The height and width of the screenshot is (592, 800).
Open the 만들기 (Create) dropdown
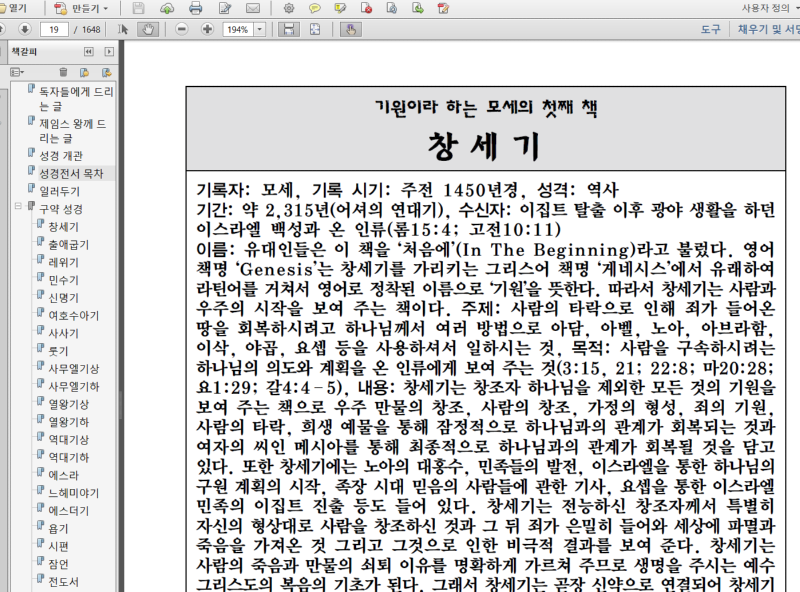[82, 8]
